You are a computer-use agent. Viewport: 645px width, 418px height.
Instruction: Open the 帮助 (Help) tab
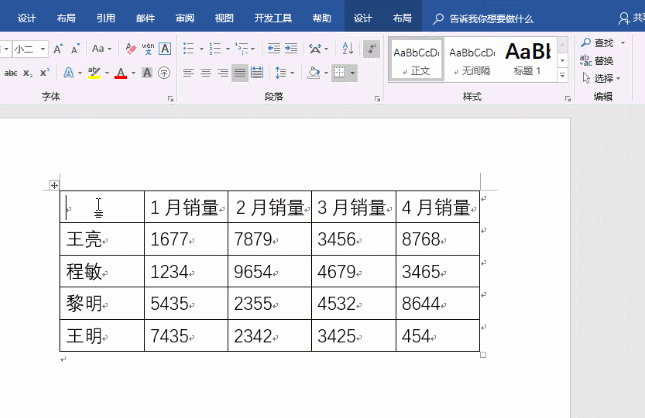click(322, 18)
